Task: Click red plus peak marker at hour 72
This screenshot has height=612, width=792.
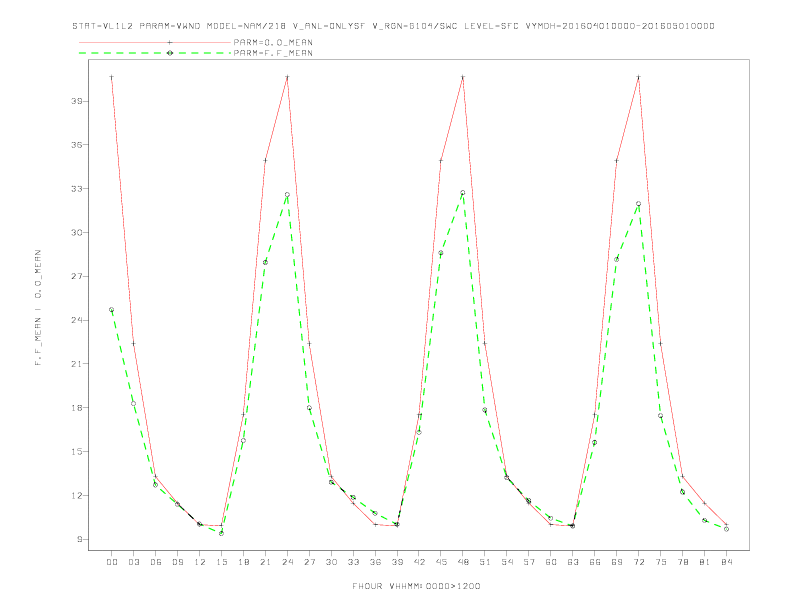Action: coord(638,77)
